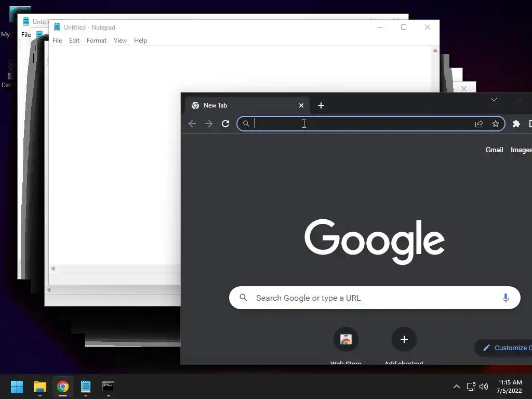Click the Notepad taskbar icon
The image size is (532, 399).
86,387
